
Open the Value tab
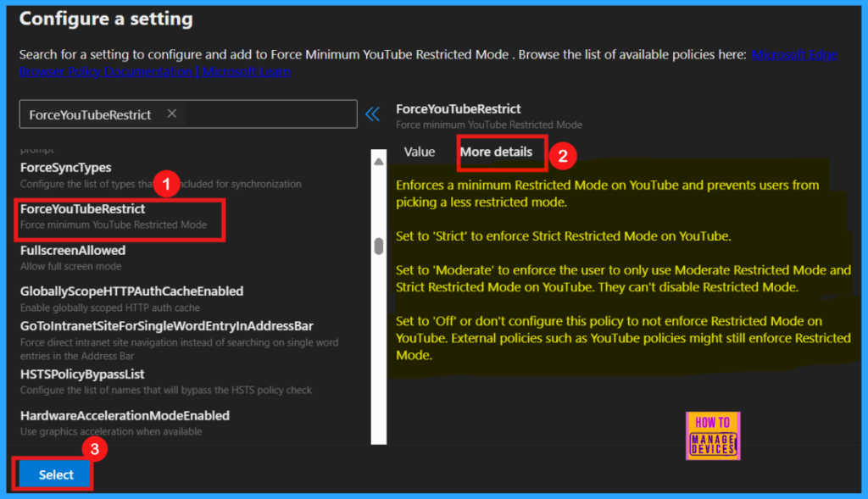click(x=419, y=152)
